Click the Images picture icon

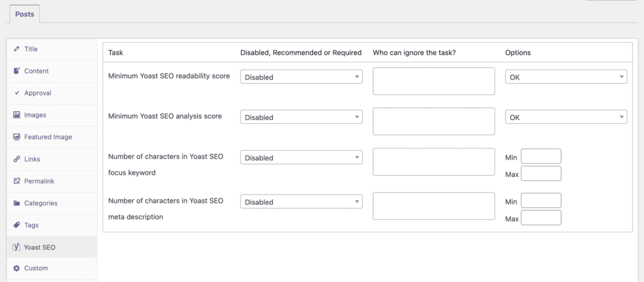coord(16,115)
